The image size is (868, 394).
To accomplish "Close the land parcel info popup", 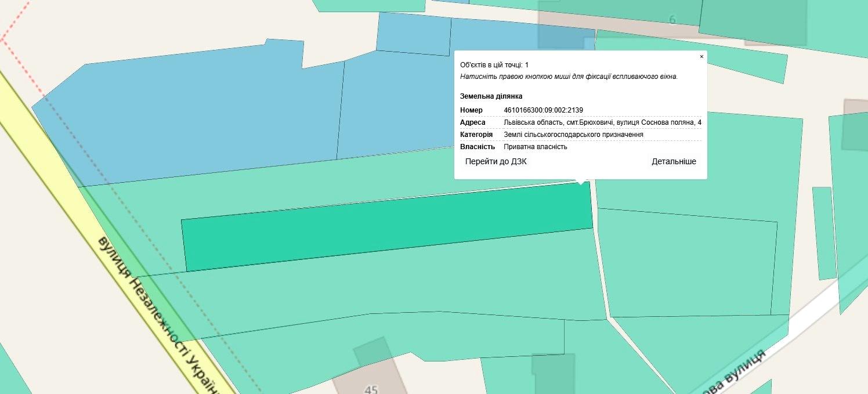I will click(701, 57).
